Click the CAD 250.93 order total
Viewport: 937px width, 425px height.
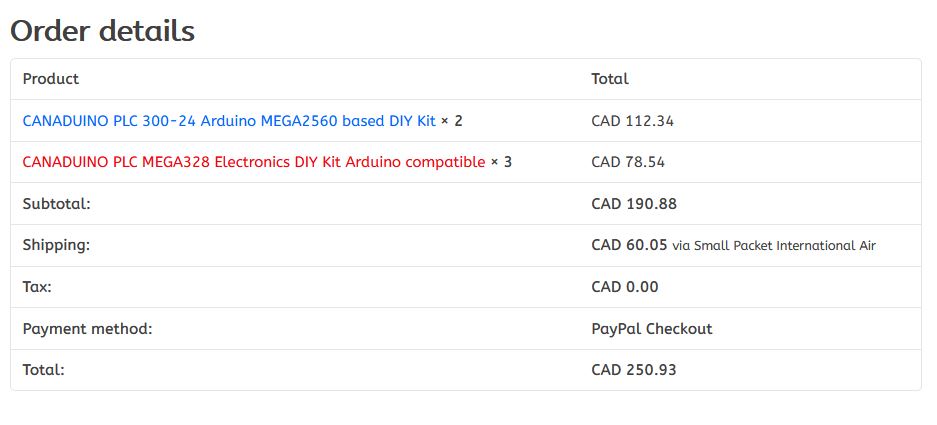tap(634, 370)
